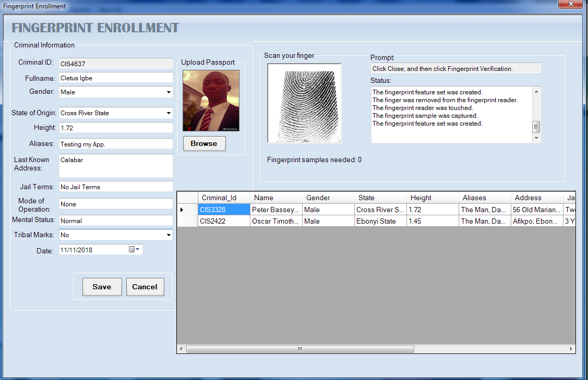
Task: Select the CIS2422 record row
Action: click(x=224, y=220)
